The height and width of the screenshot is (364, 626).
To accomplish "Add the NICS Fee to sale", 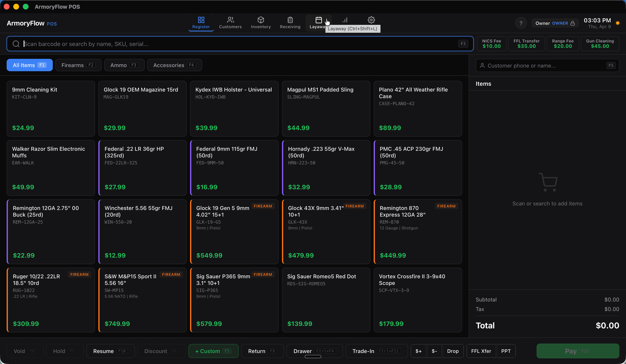I will pos(491,43).
